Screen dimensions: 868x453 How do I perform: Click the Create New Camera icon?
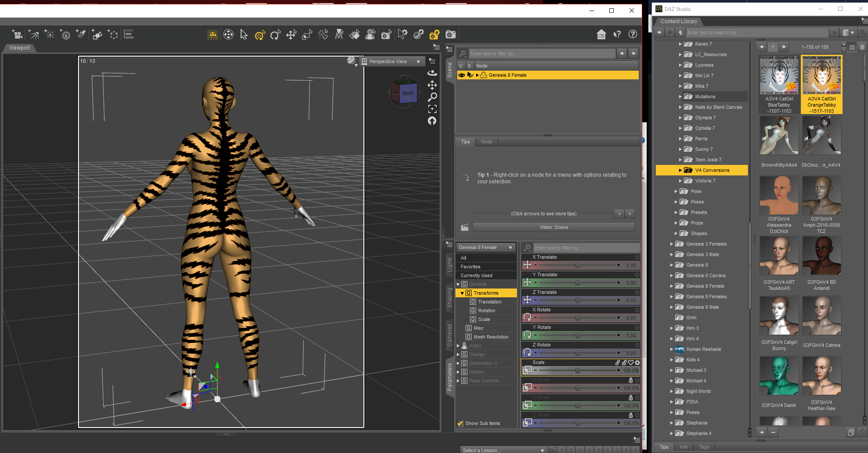(17, 35)
